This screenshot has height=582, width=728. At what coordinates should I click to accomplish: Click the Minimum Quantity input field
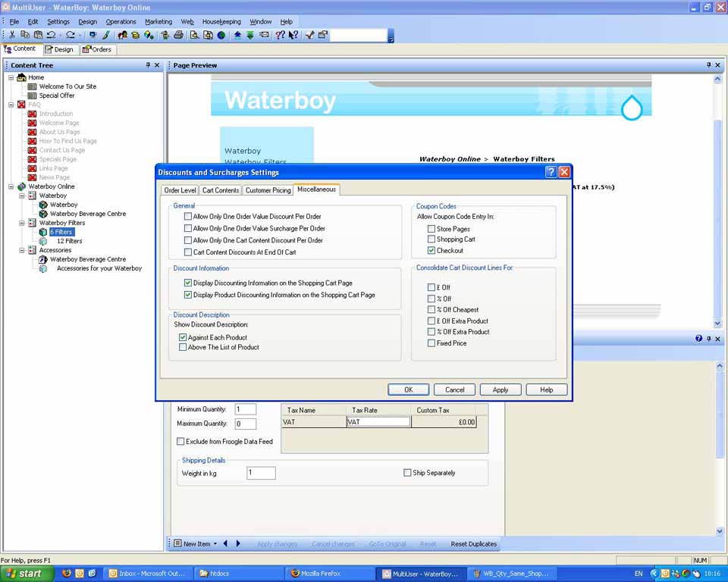[x=245, y=410]
